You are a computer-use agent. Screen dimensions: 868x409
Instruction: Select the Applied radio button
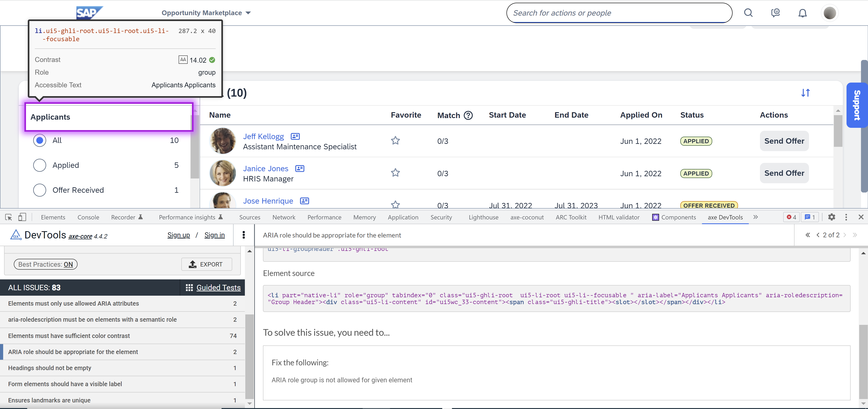(40, 165)
